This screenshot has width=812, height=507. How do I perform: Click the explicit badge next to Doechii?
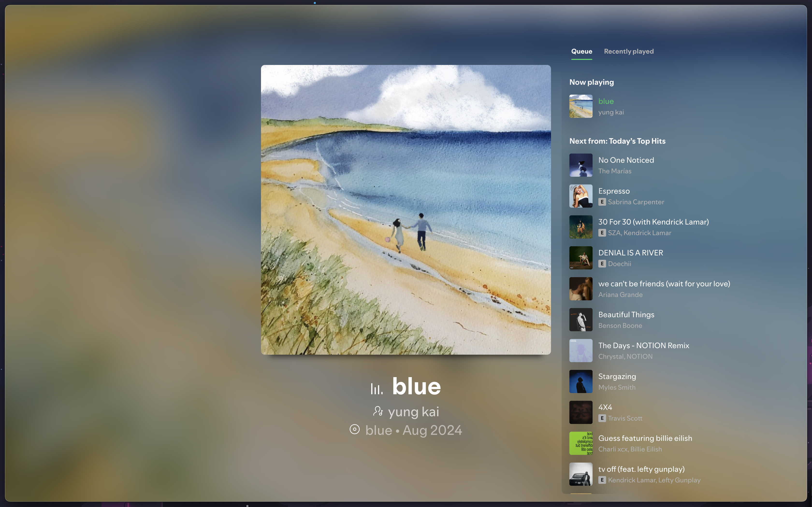click(602, 264)
